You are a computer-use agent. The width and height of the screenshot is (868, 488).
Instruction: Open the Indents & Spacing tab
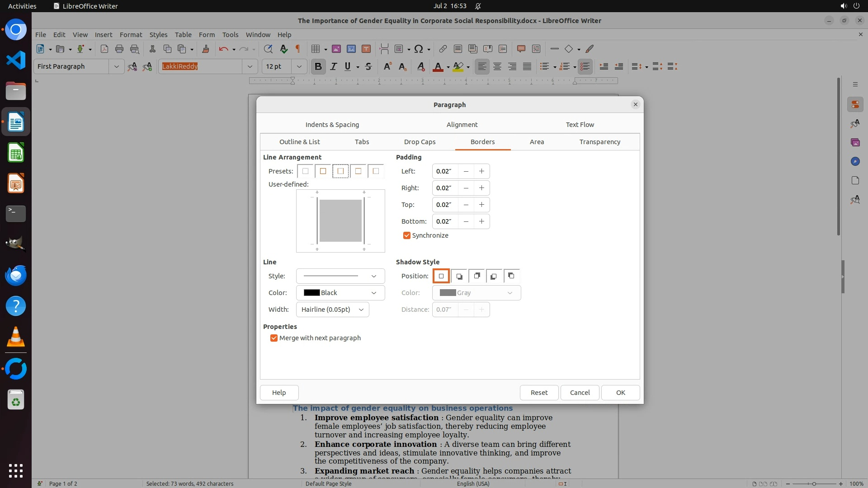coord(332,125)
